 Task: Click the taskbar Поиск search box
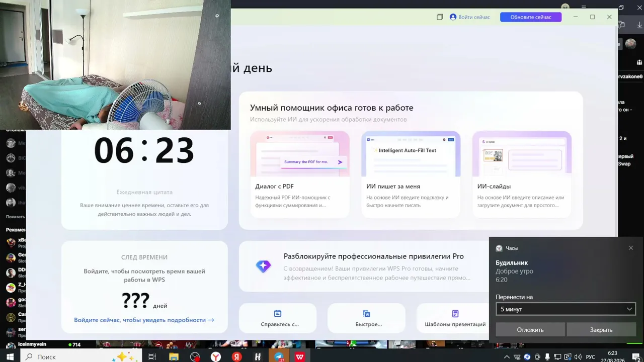pos(81,356)
